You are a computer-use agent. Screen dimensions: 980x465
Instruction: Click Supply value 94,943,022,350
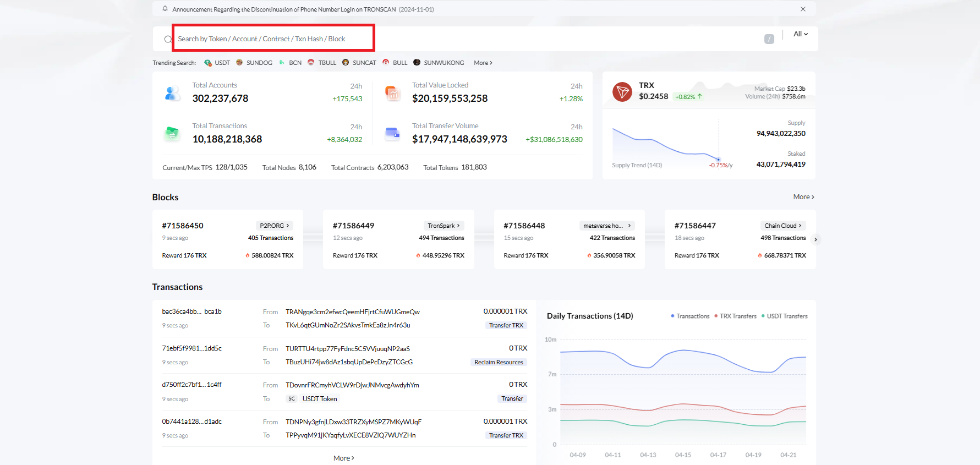click(x=781, y=134)
